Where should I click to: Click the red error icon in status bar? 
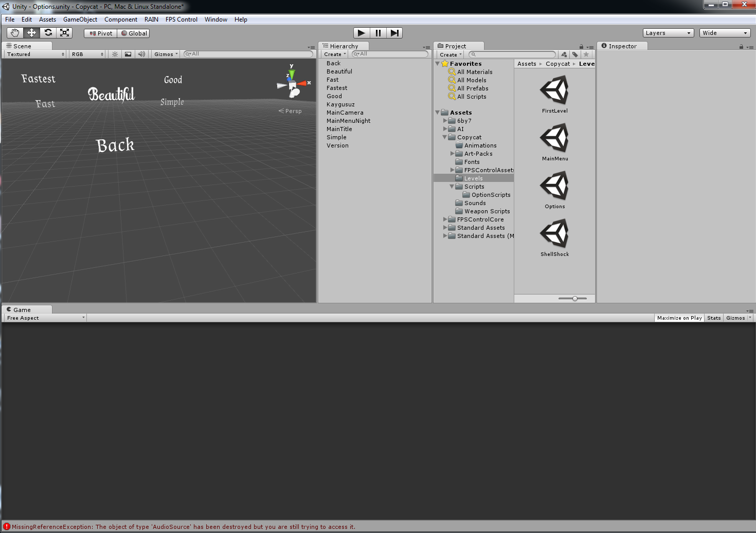click(x=7, y=527)
